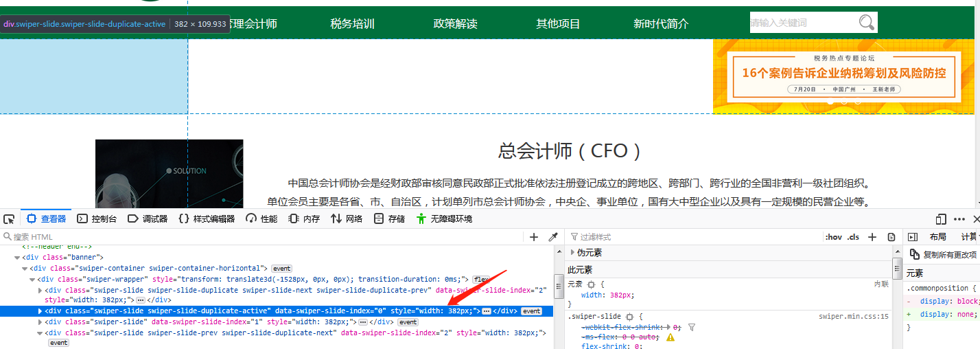The image size is (980, 349).
Task: Switch to the 性能 performance tab
Action: (261, 219)
